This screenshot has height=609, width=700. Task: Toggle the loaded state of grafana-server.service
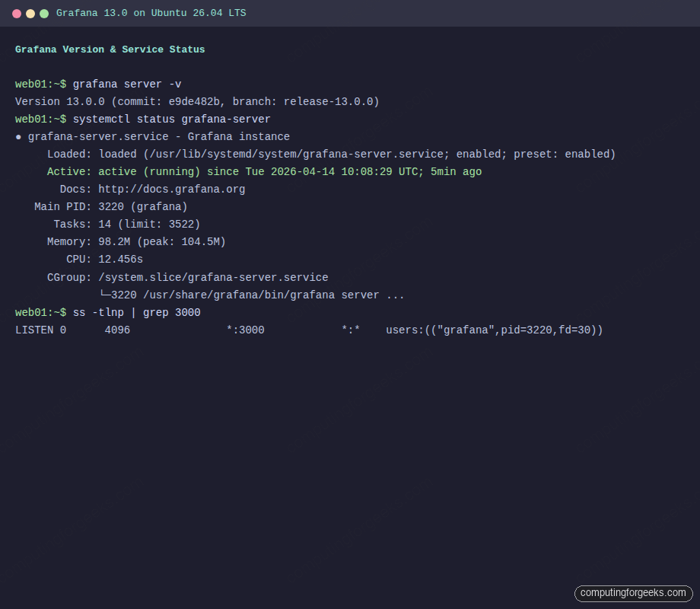[119, 154]
